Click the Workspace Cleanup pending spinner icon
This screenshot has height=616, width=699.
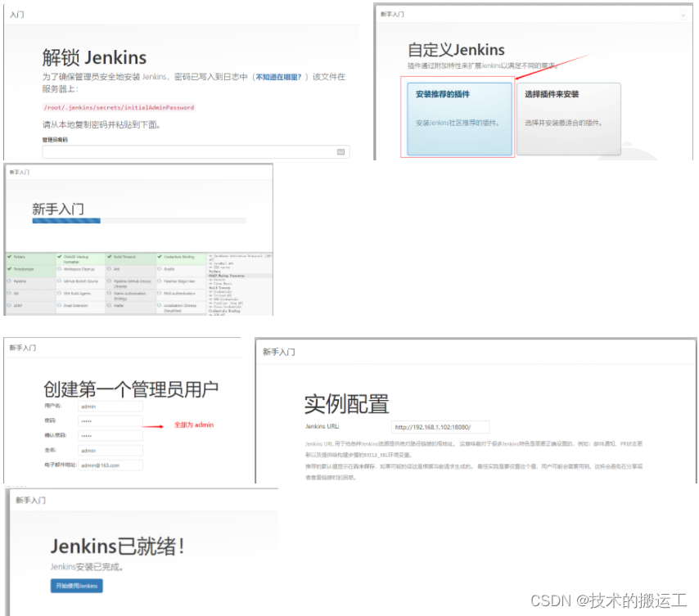tap(59, 269)
